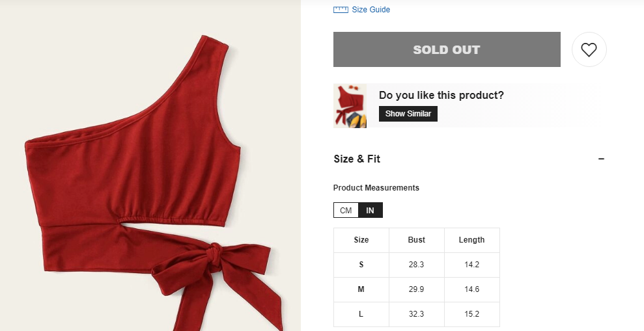This screenshot has width=644, height=331.
Task: Click the Size & Fit section heading
Action: pyautogui.click(x=357, y=159)
